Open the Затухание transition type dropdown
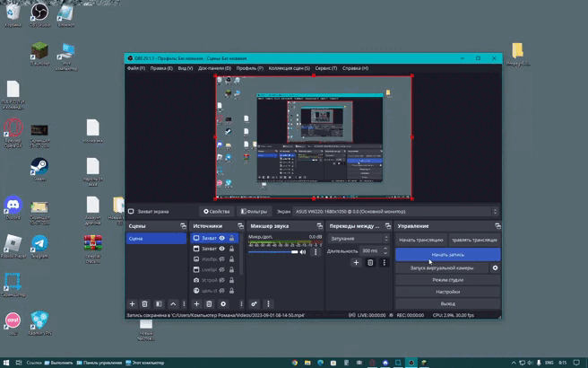 pyautogui.click(x=359, y=239)
